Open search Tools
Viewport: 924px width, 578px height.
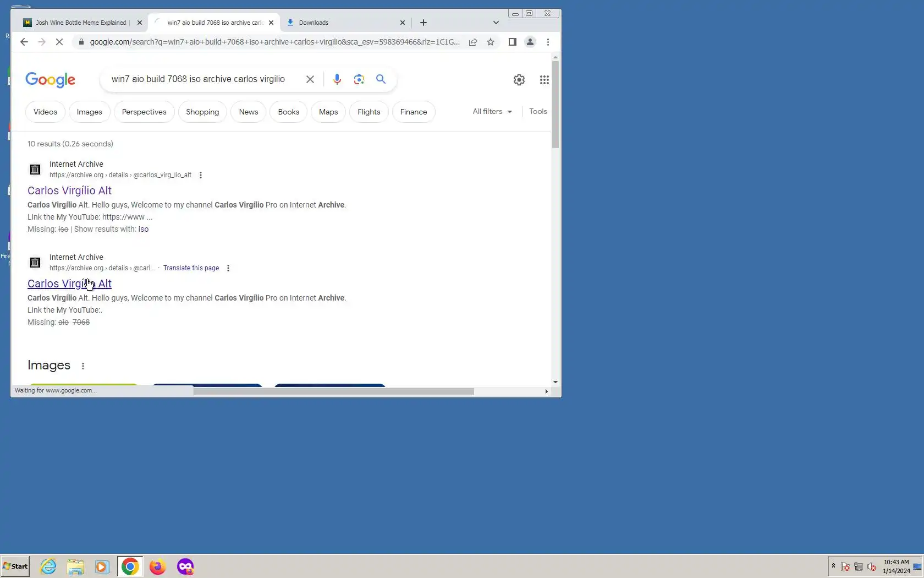click(x=538, y=112)
